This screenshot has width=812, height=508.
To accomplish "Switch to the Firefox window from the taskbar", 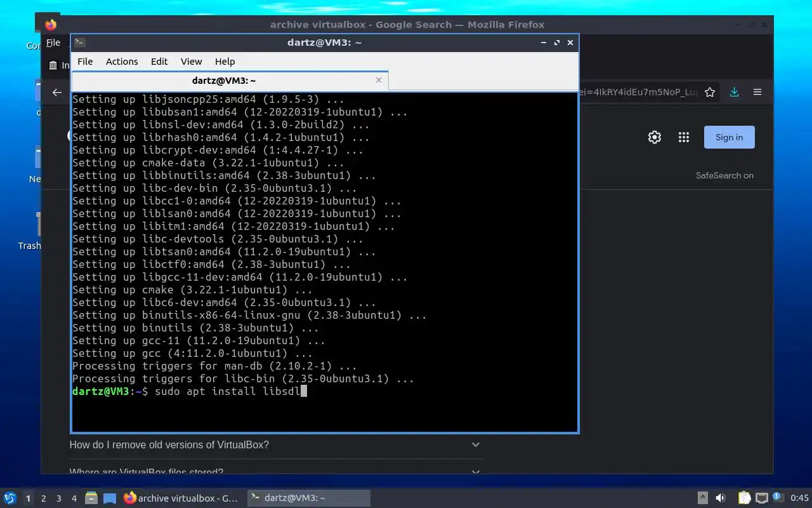I will (x=181, y=498).
